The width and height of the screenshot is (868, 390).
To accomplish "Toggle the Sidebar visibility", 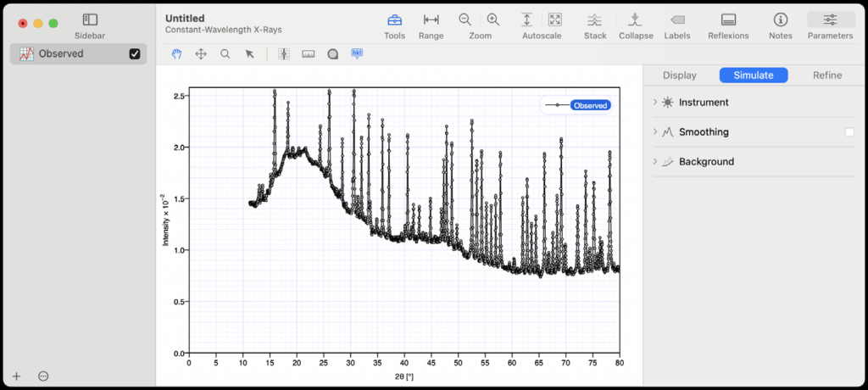I will pyautogui.click(x=90, y=19).
